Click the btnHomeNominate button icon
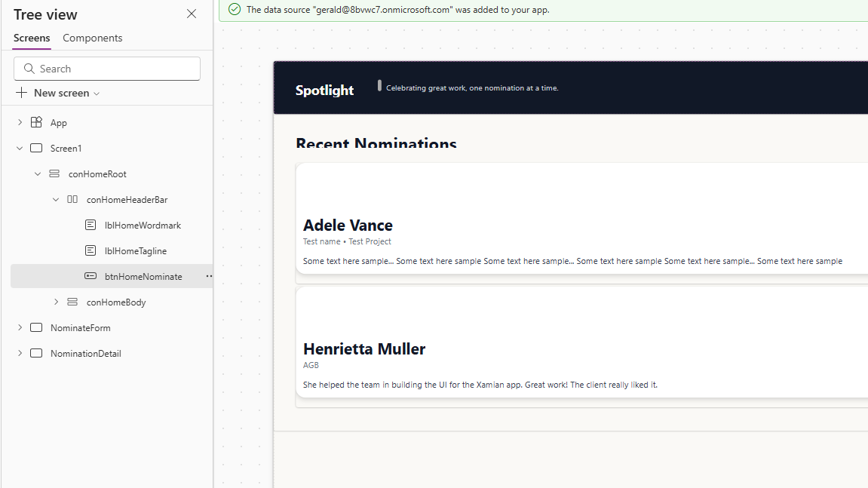Viewport: 868px width, 488px height. pyautogui.click(x=90, y=276)
